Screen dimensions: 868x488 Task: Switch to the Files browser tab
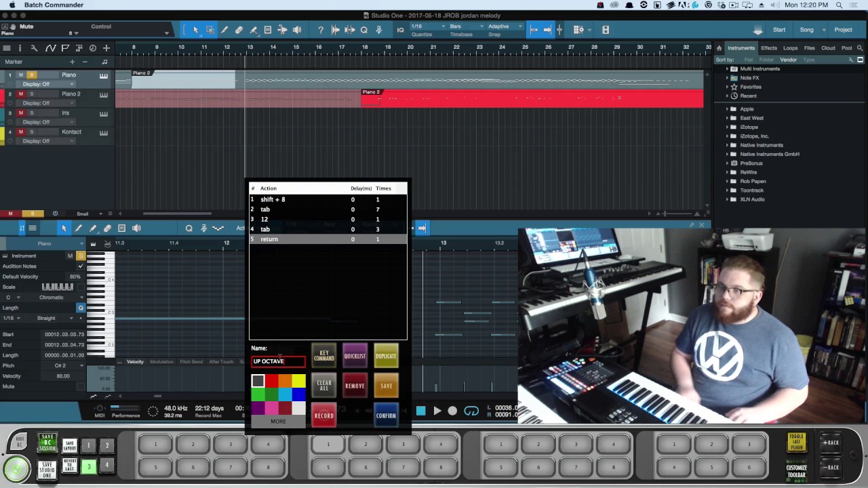[810, 48]
